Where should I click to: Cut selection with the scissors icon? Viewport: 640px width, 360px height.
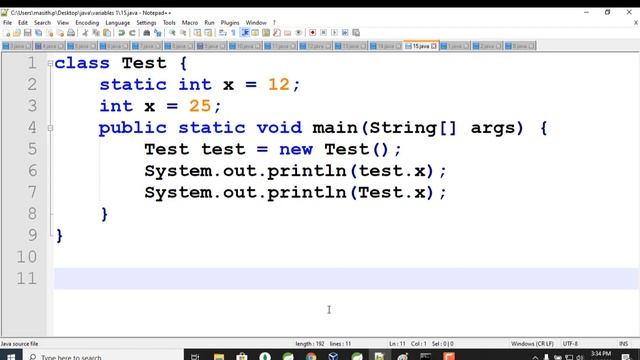[x=85, y=33]
